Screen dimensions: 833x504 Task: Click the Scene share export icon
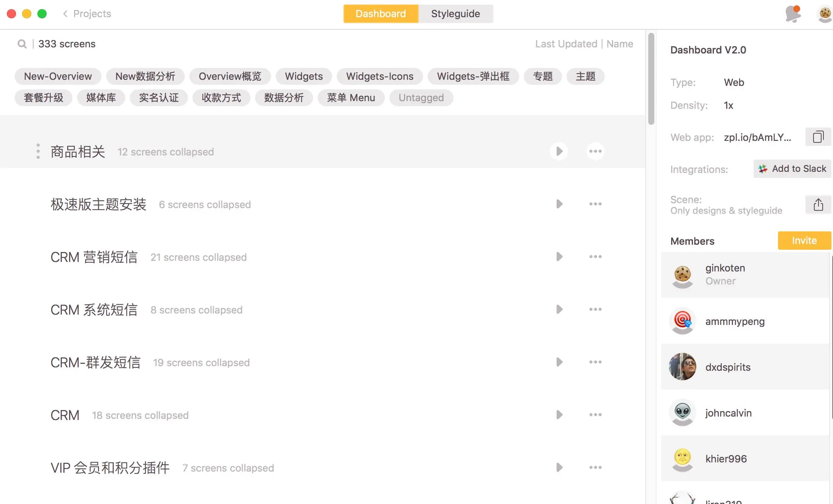tap(818, 205)
